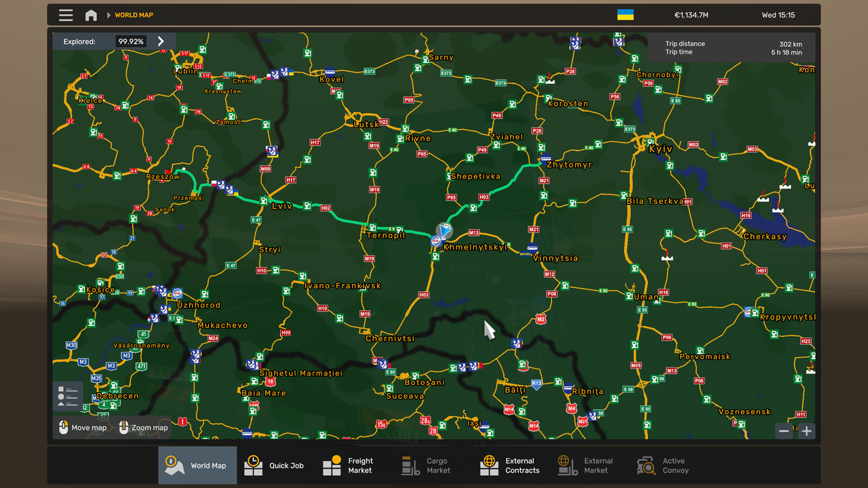Open the Cargo Market tab

(x=434, y=466)
